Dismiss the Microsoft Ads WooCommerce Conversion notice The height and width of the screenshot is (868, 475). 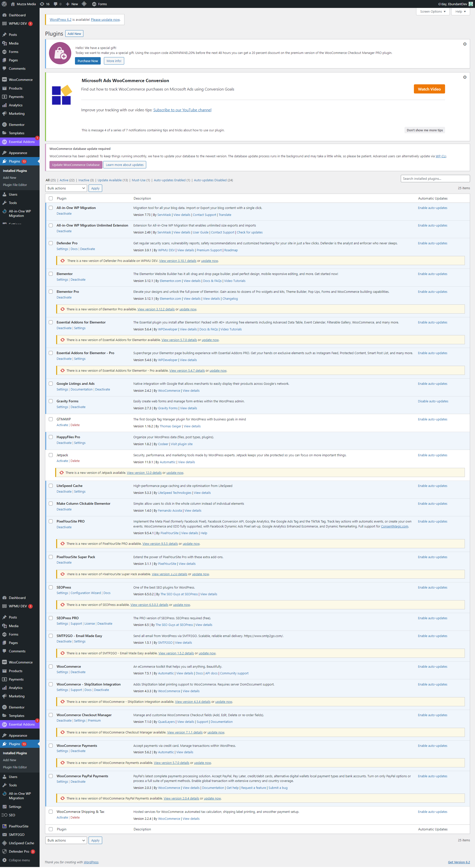point(465,77)
